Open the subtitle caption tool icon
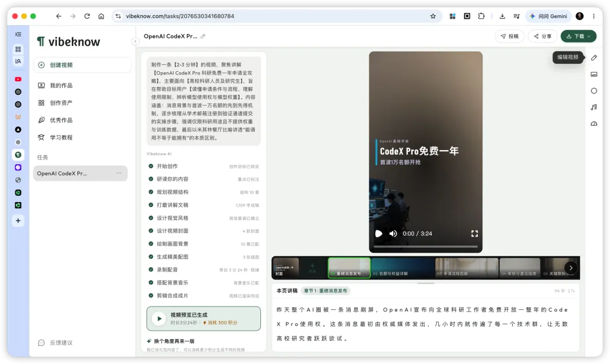Image resolution: width=610 pixels, height=364 pixels. (594, 74)
